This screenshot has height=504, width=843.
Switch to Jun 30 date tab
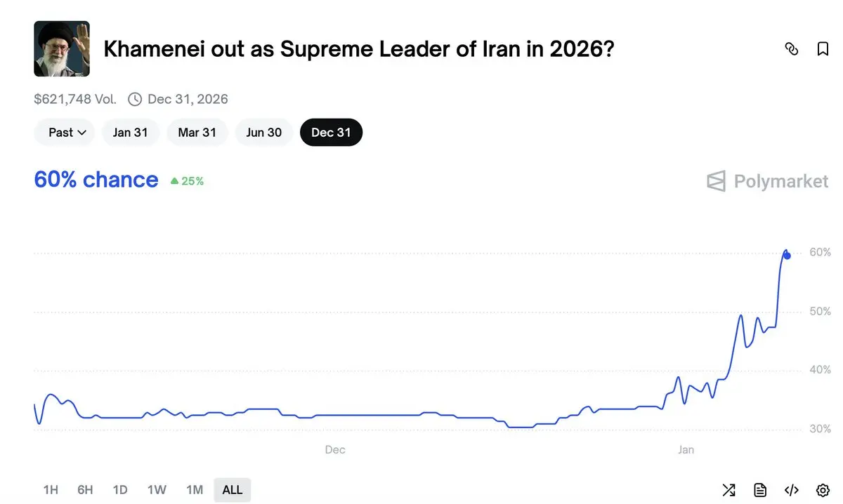pos(263,132)
